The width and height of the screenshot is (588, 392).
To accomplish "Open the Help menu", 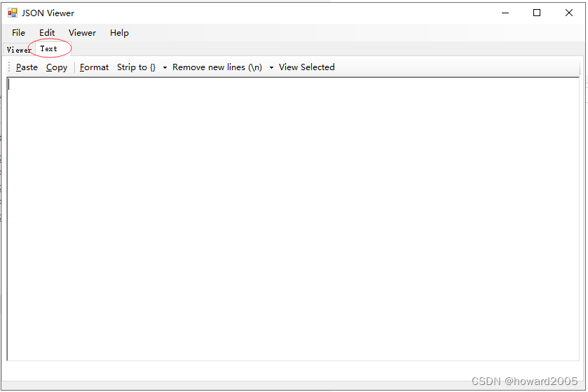I will [x=119, y=33].
